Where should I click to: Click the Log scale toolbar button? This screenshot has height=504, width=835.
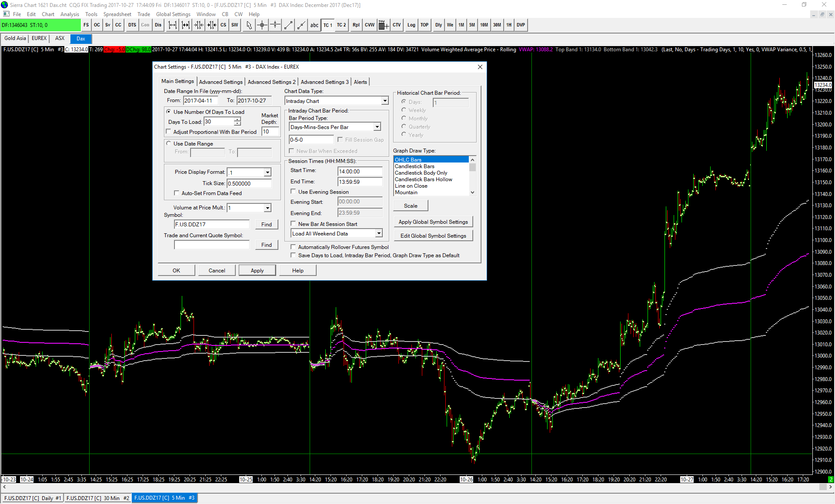[x=411, y=25]
